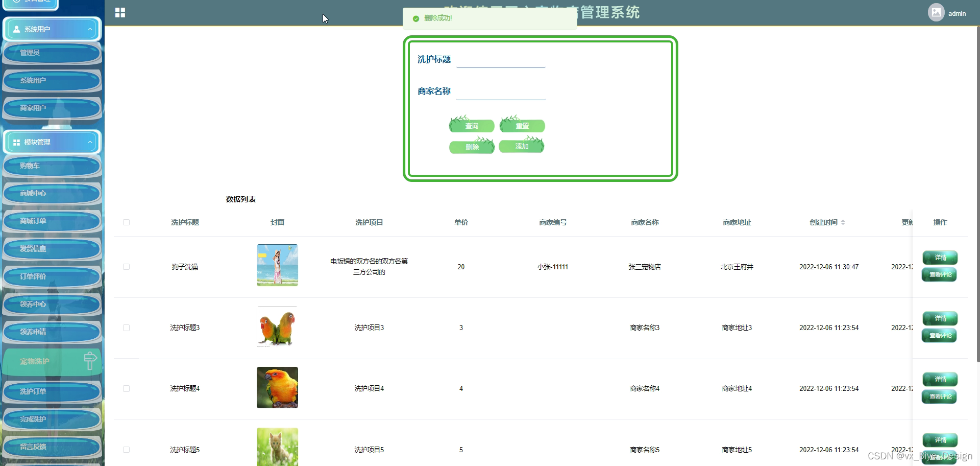Screen dimensions: 980x466
Task: Click 查看评论 button for 洗护标题3 row
Action: 940,336
